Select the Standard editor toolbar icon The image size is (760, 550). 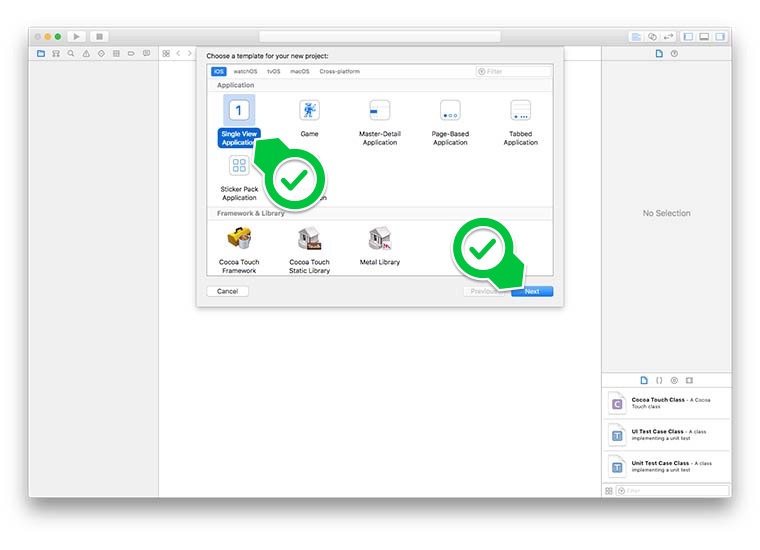tap(636, 36)
